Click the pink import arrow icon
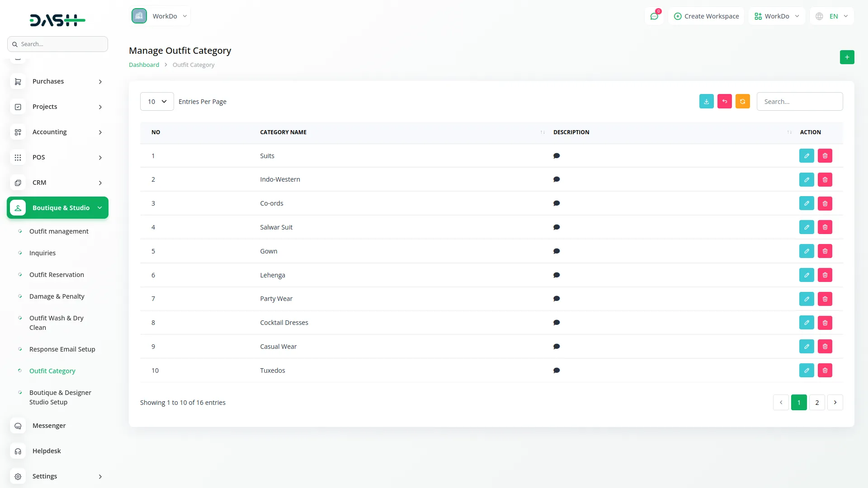868x488 pixels. pyautogui.click(x=724, y=102)
